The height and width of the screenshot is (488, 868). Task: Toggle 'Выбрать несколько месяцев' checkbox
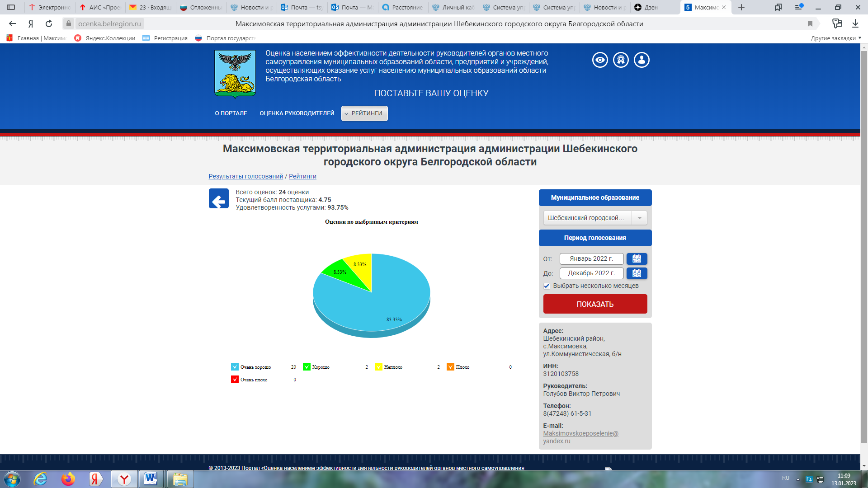coord(547,286)
